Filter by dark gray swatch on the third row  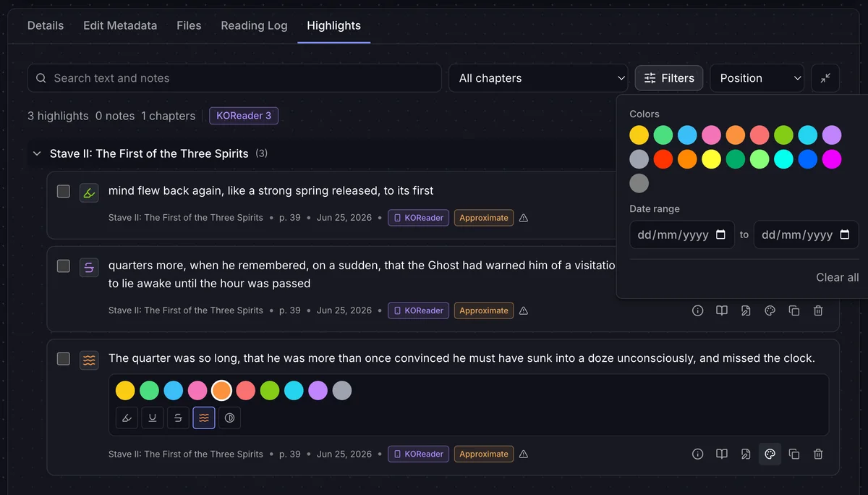(x=639, y=183)
